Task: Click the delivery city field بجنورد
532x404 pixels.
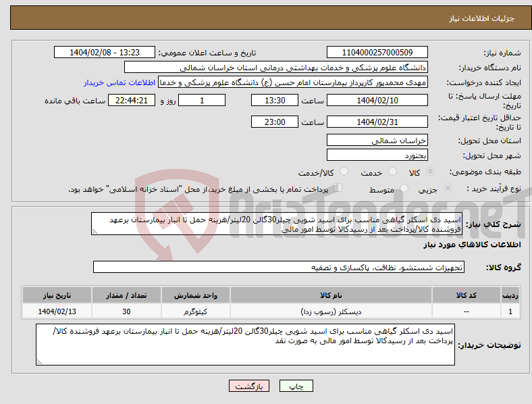Action: tap(377, 155)
